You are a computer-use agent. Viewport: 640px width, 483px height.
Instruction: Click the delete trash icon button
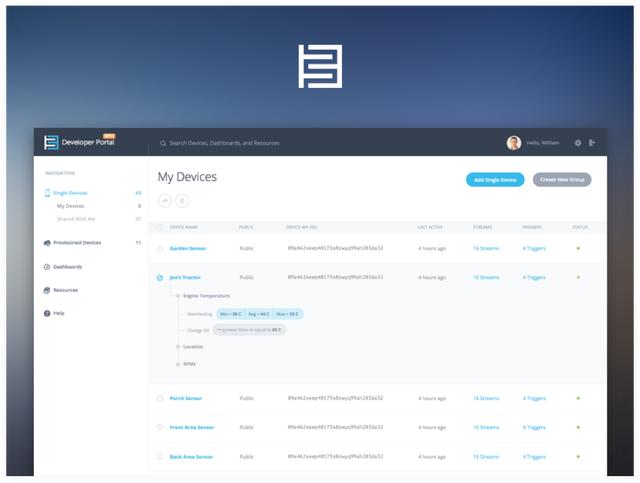(x=182, y=200)
